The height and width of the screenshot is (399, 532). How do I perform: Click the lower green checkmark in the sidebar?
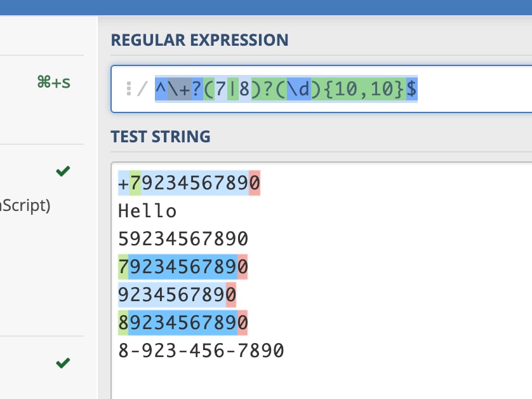[x=63, y=363]
